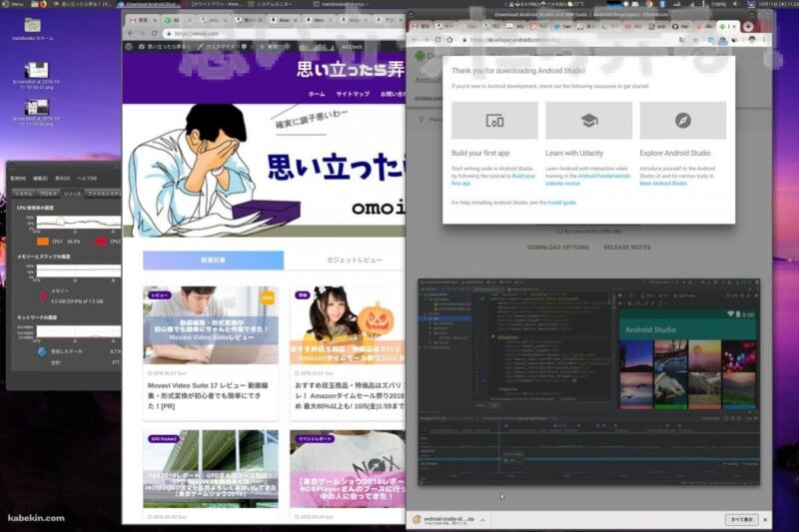
Task: Click the Meet Android Studio link
Action: pyautogui.click(x=663, y=184)
